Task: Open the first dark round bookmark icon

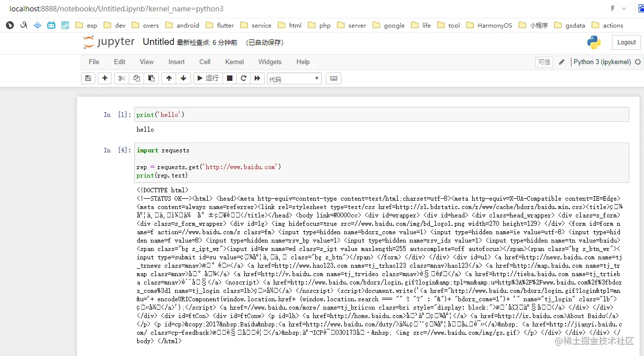Action: [10, 25]
